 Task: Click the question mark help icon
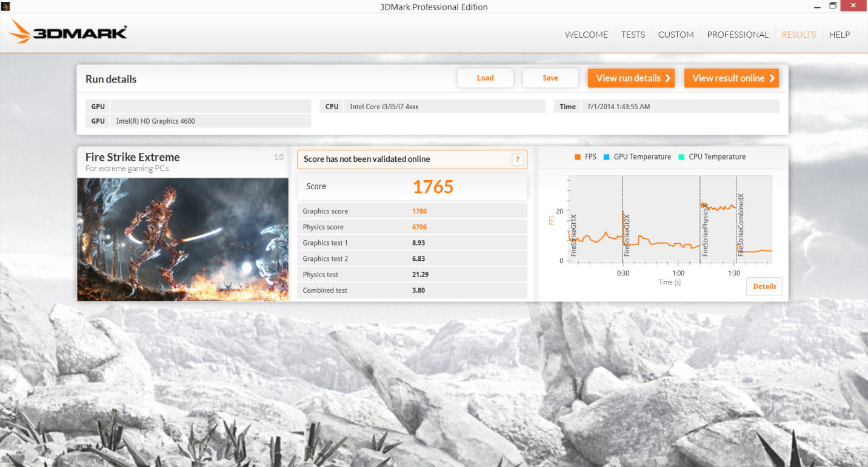[x=518, y=160]
